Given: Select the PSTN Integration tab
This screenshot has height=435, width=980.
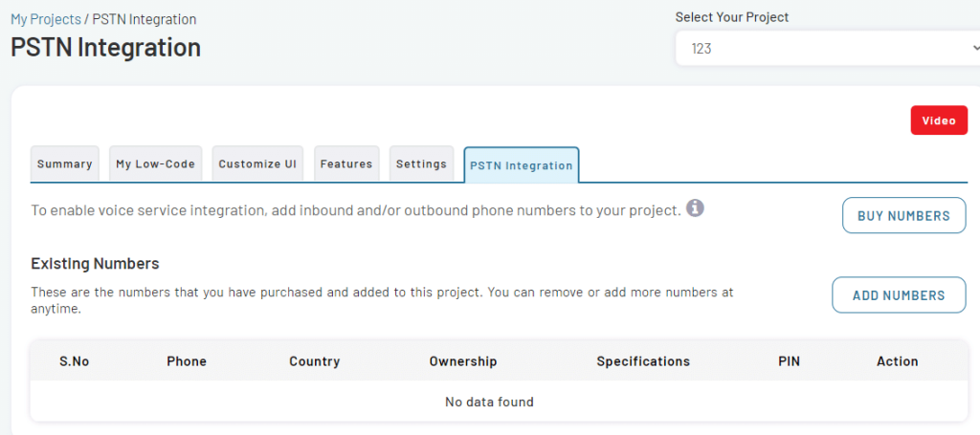Looking at the screenshot, I should pyautogui.click(x=522, y=165).
